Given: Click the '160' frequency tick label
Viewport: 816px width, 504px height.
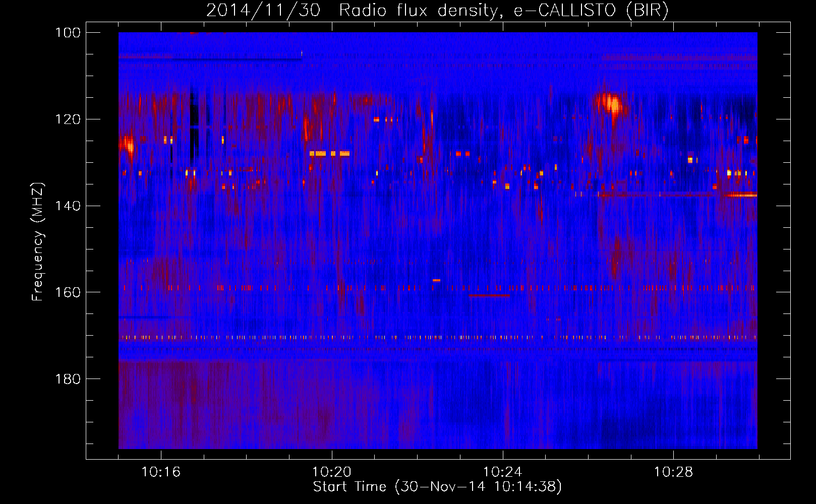Looking at the screenshot, I should (69, 293).
